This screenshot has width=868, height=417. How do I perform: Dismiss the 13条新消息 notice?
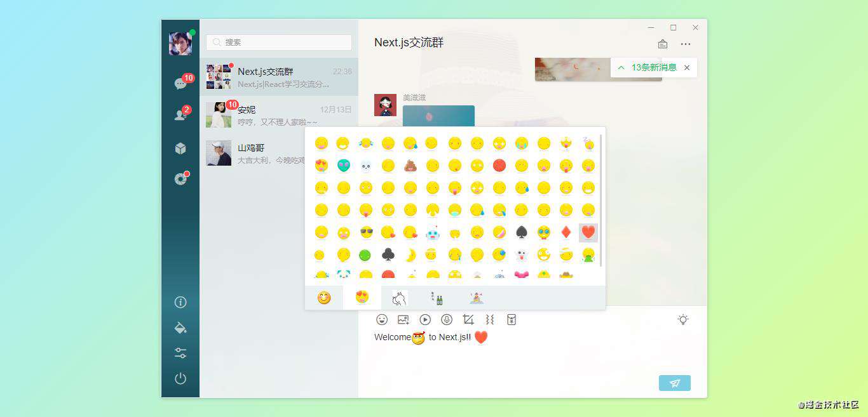point(687,67)
